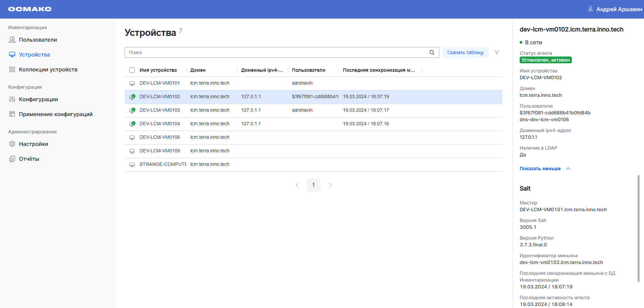Image resolution: width=644 pixels, height=308 pixels.
Task: Select page 1 in pagination
Action: pos(313,185)
